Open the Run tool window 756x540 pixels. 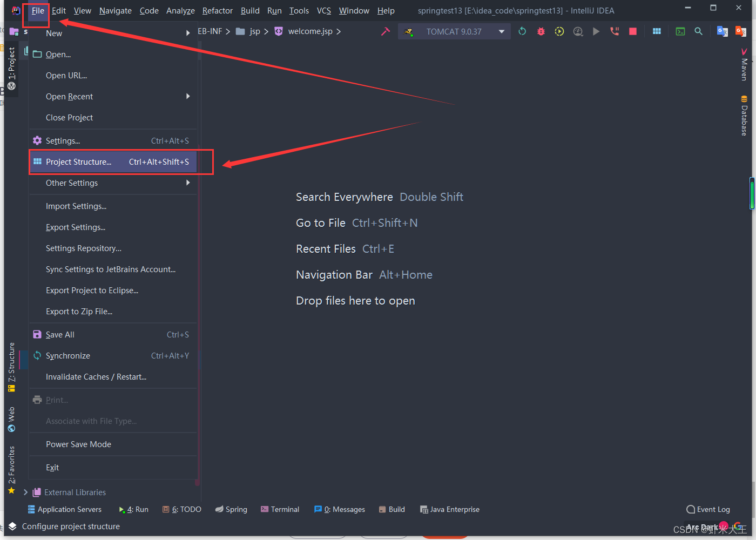coord(133,509)
